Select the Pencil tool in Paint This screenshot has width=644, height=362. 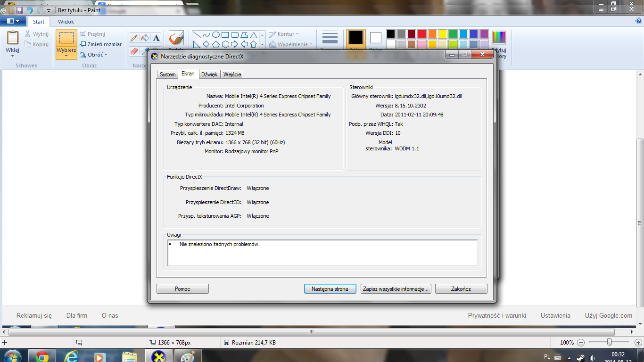134,38
